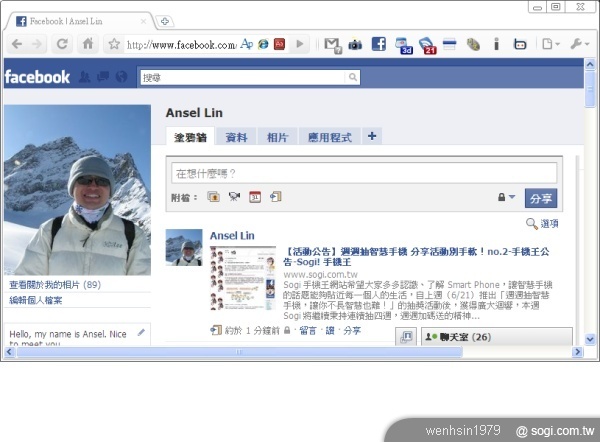Click the horizontal scrollbar left arrow

(x=10, y=352)
